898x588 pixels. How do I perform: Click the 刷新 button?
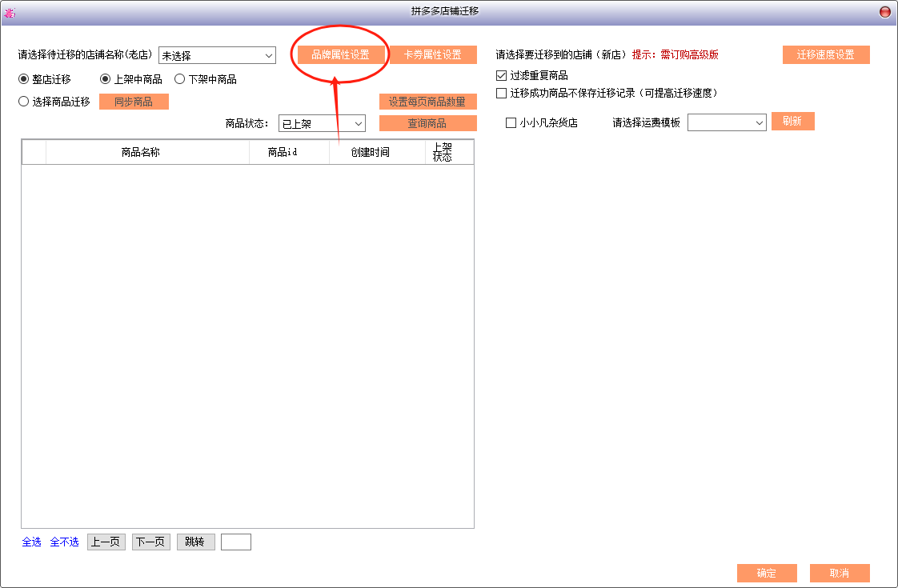tap(792, 122)
